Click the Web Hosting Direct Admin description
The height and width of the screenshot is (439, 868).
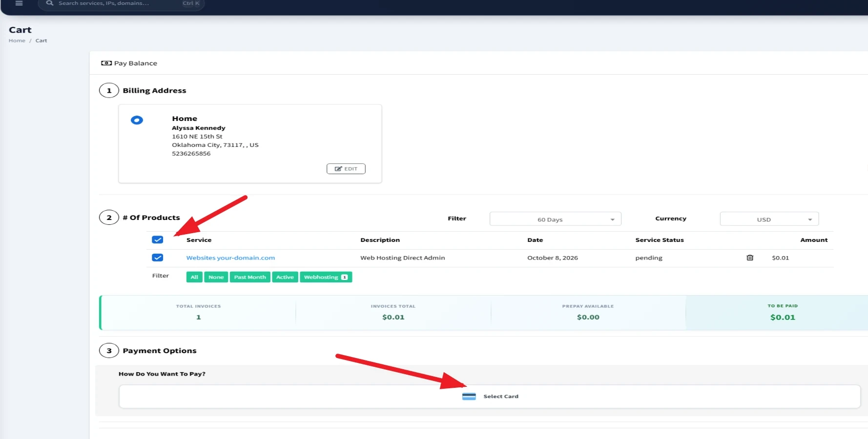click(403, 258)
